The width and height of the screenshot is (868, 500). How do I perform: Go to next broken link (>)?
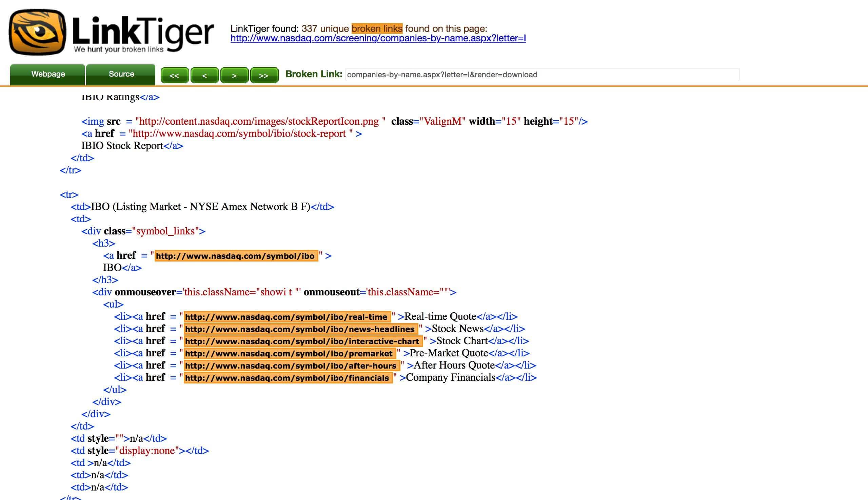[234, 75]
